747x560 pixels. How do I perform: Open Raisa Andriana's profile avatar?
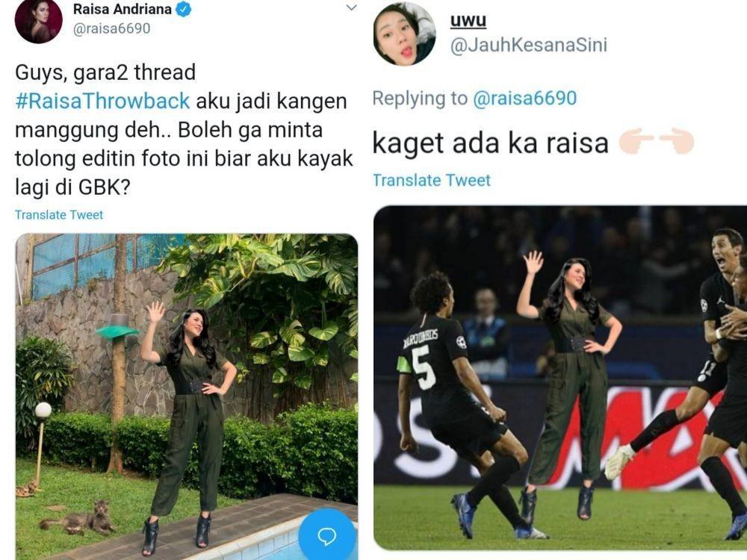pyautogui.click(x=39, y=20)
